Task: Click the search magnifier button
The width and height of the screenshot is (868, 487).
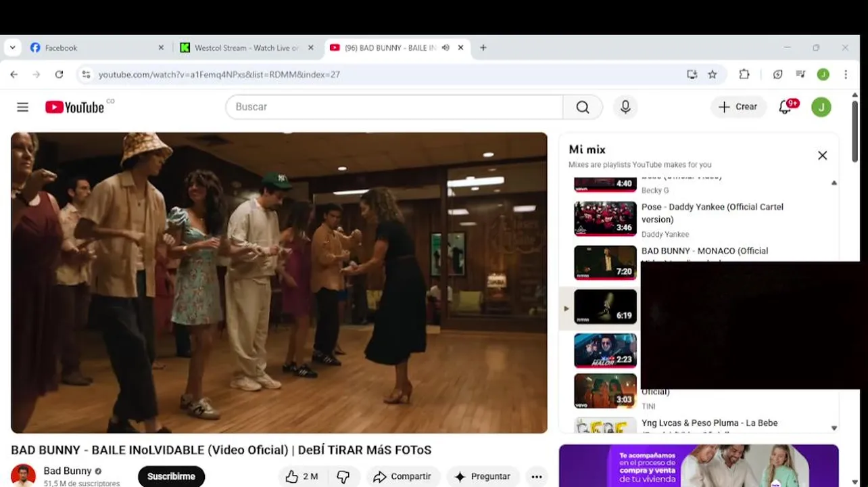Action: (x=583, y=107)
